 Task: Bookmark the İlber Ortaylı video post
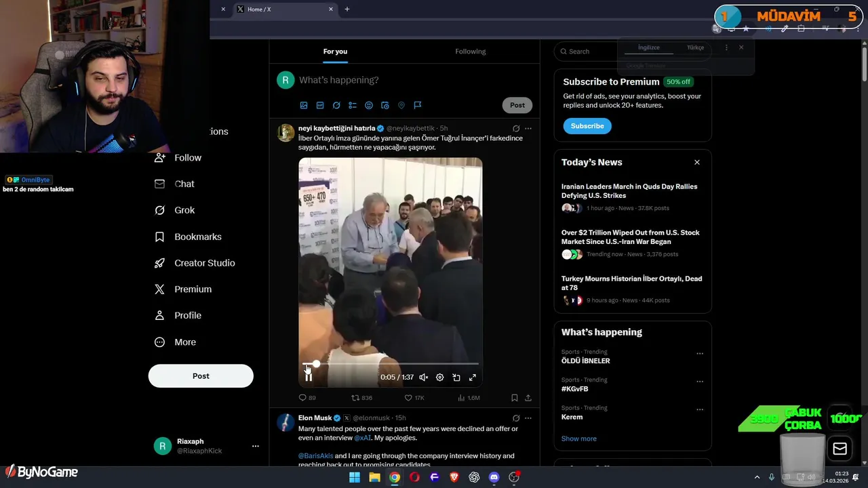coord(515,398)
